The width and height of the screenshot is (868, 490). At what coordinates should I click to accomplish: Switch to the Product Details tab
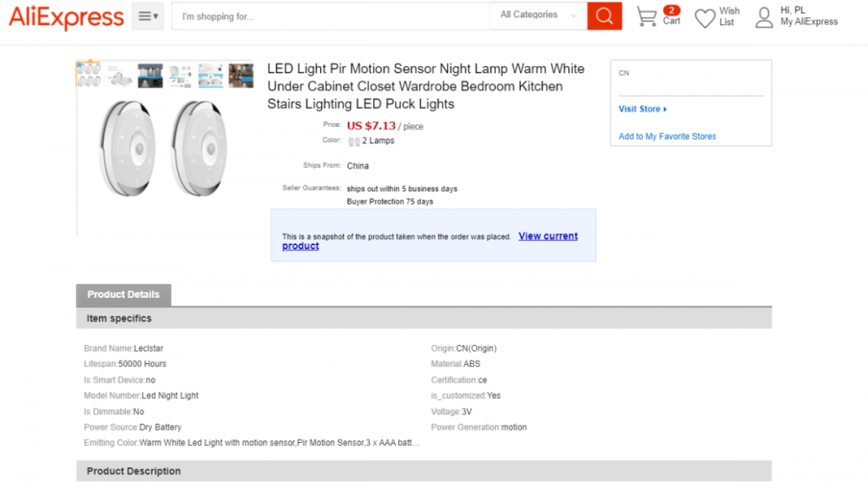pyautogui.click(x=123, y=295)
